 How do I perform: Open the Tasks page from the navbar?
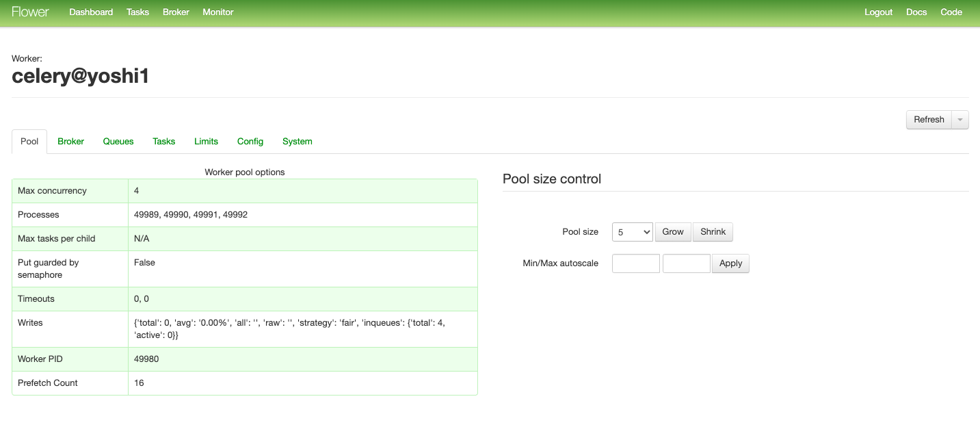[137, 12]
